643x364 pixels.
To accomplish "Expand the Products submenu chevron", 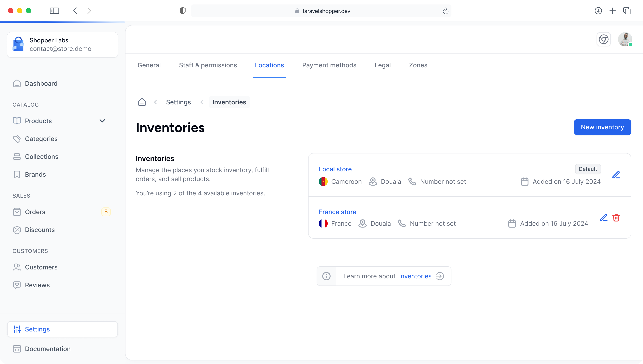I will pyautogui.click(x=102, y=121).
